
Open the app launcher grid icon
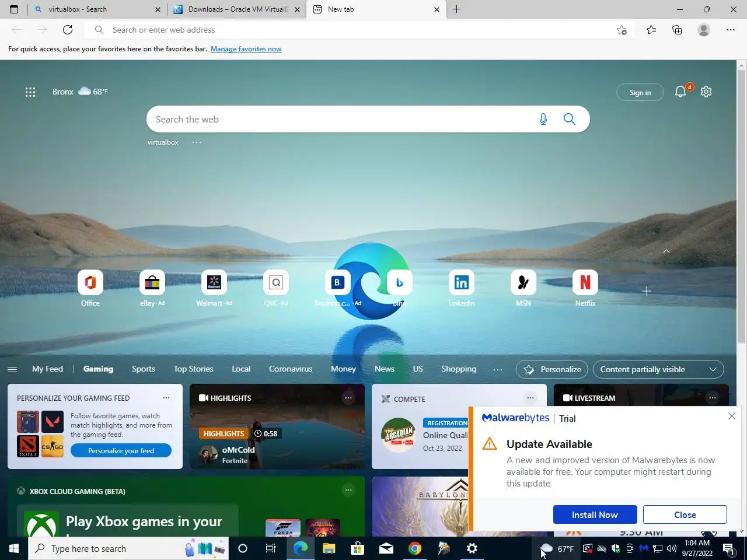pos(30,92)
